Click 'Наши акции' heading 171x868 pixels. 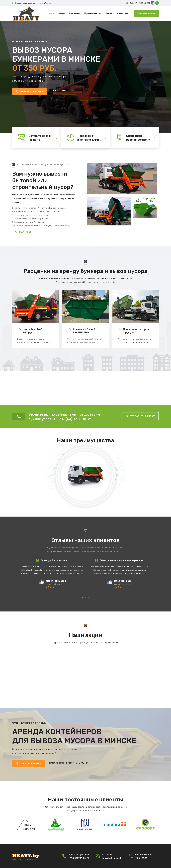tap(85, 635)
